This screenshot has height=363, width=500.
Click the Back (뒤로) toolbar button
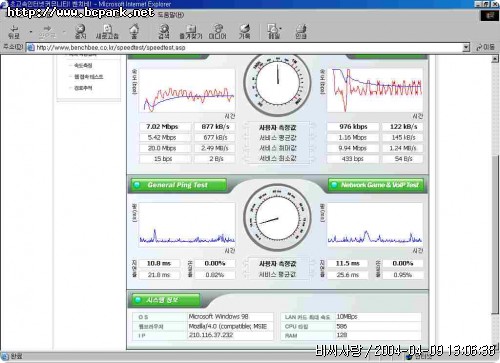pyautogui.click(x=14, y=32)
